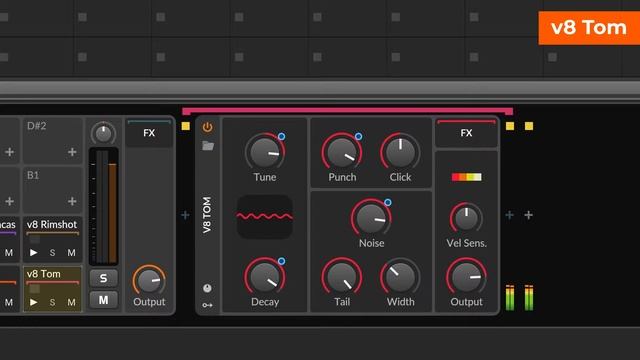
Task: Adjust the Tail knob
Action: 342,277
